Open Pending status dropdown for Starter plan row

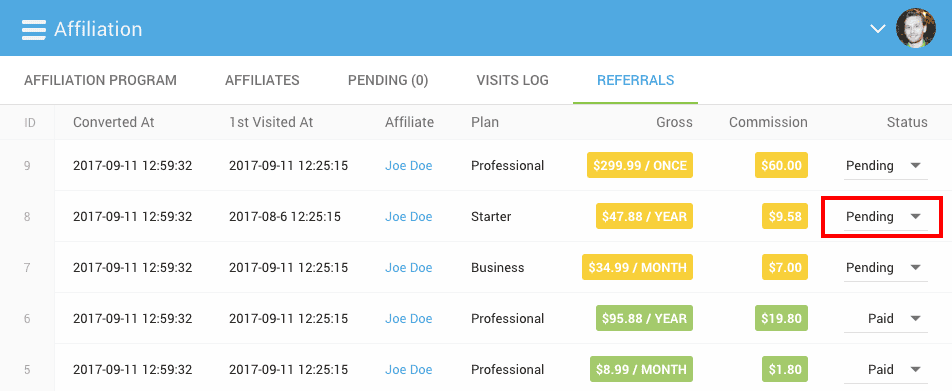pos(886,217)
